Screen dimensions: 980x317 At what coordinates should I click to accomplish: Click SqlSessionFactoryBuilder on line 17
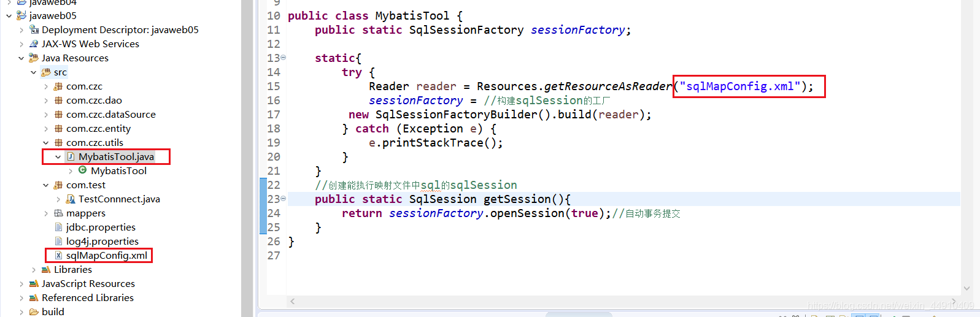tap(457, 115)
